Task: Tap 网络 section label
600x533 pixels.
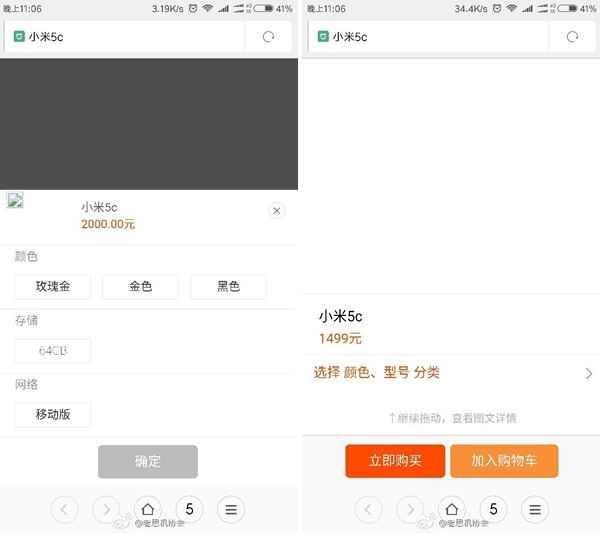Action: [x=26, y=385]
